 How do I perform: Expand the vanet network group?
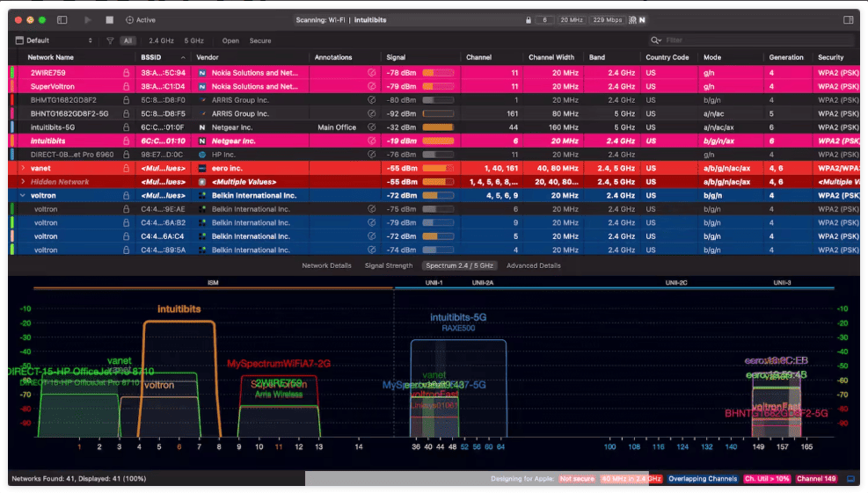tap(23, 168)
